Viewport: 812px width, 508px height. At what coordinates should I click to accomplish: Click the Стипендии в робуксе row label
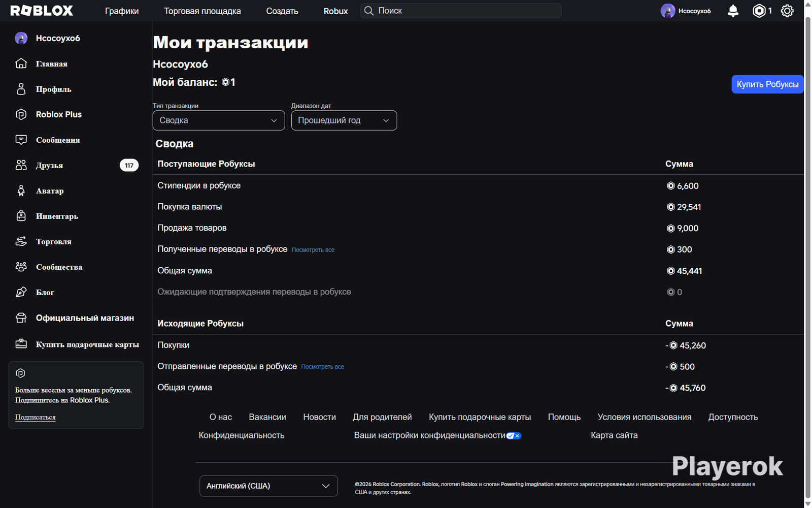coord(199,185)
